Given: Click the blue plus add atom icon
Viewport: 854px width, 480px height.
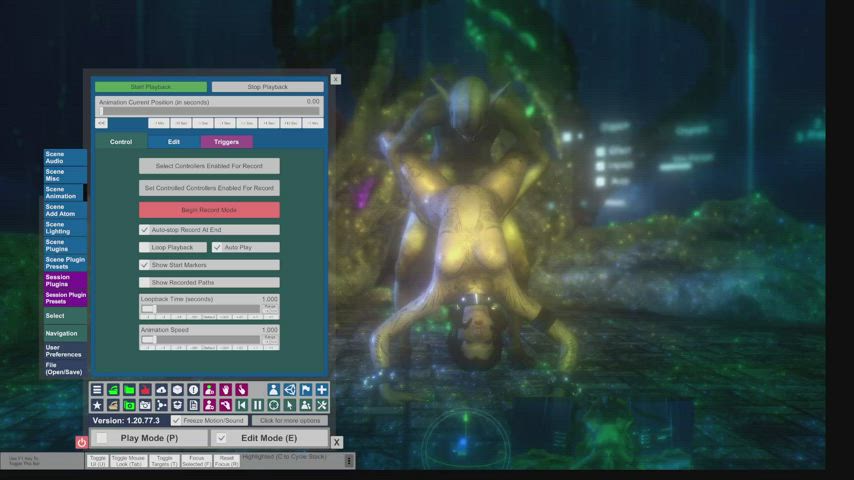Looking at the screenshot, I should coord(322,390).
